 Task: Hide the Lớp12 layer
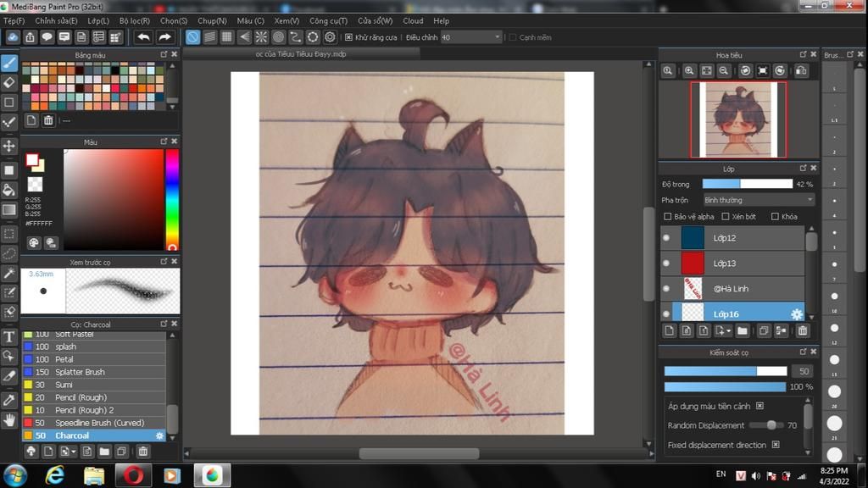(x=666, y=238)
